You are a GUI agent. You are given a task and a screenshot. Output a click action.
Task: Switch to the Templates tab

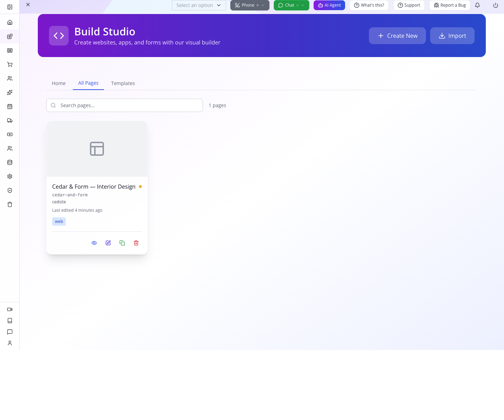point(123,83)
